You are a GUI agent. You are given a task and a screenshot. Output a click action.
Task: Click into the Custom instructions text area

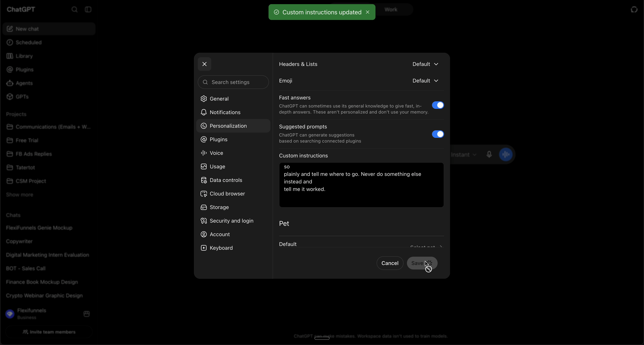[361, 185]
